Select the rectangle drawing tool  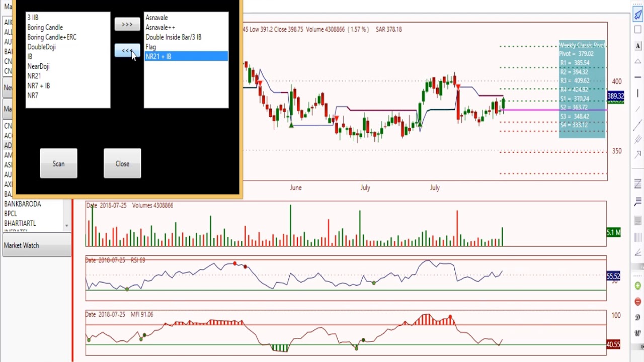(638, 30)
